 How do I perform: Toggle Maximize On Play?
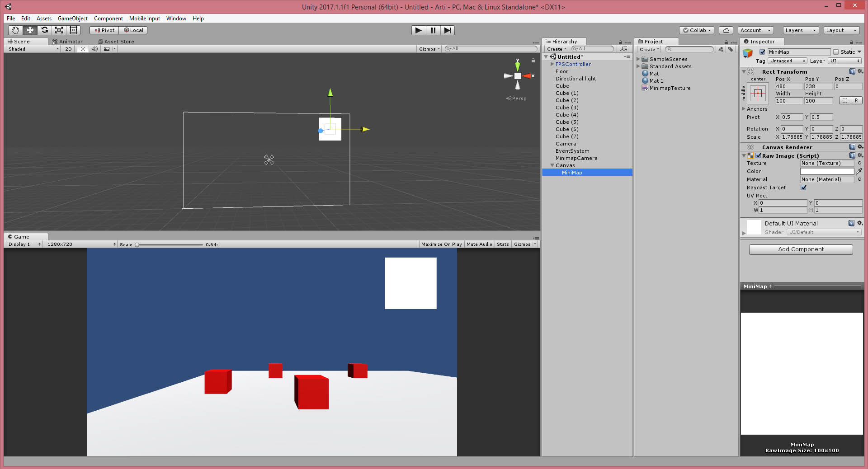[442, 244]
